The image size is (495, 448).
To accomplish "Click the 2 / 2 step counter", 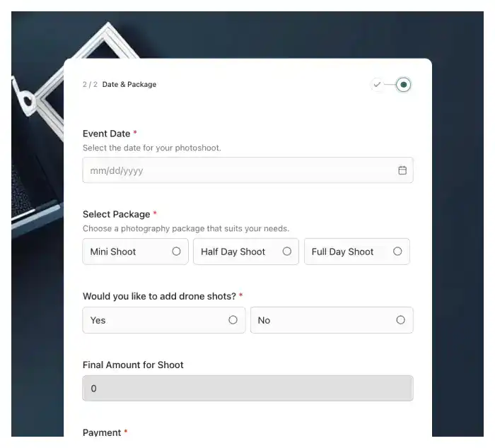I will pyautogui.click(x=90, y=85).
